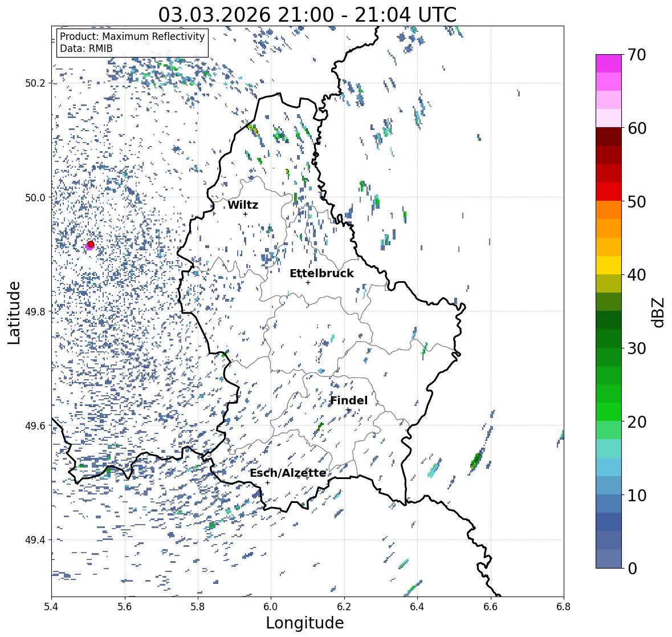This screenshot has width=672, height=637.
Task: Pick the bright red colorbar swatch above 50
Action: pyautogui.click(x=609, y=192)
